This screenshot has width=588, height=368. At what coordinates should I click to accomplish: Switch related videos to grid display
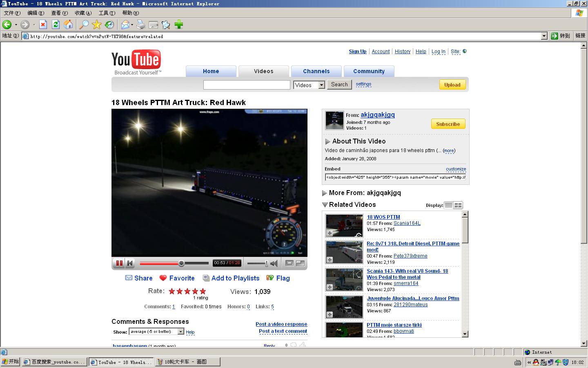click(x=458, y=205)
